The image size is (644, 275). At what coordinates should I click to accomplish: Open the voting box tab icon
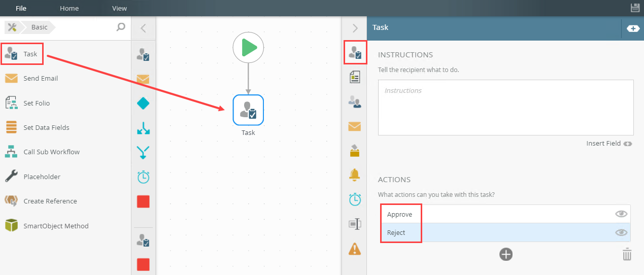tap(355, 150)
